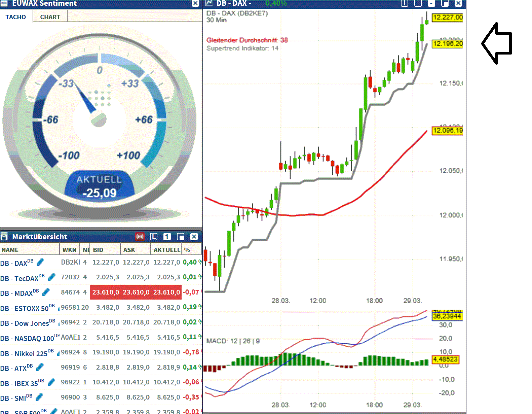Select the DB - ESTOXX 50 row name

[x=27, y=308]
